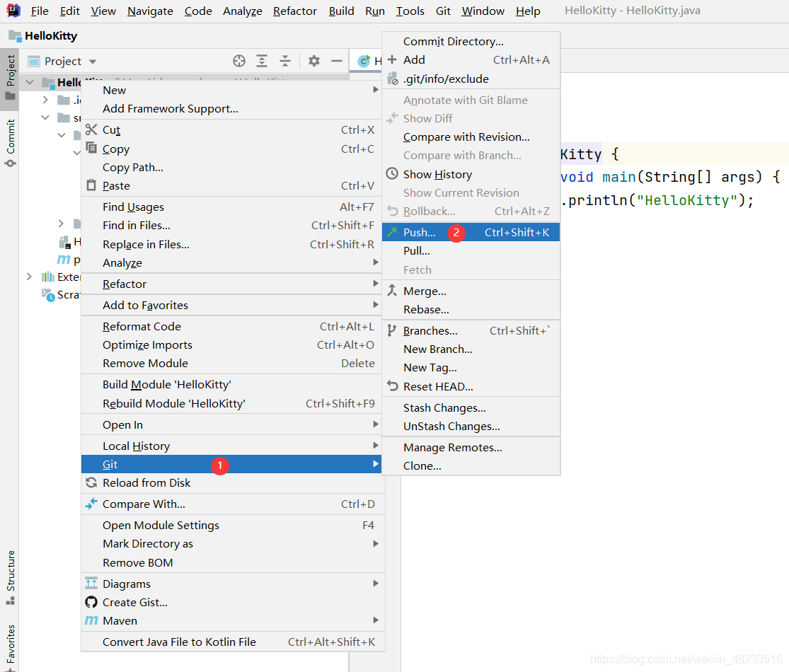
Task: Choose Cut from context menu
Action: (x=233, y=129)
